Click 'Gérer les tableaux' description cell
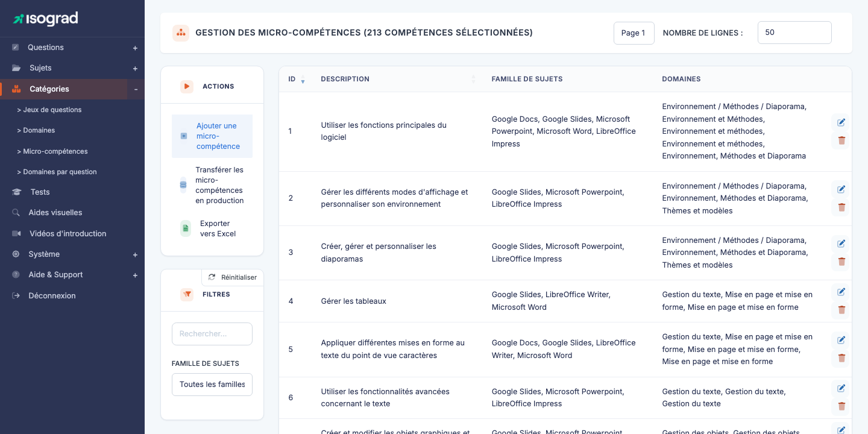Screen dimensions: 868x434 click(x=354, y=301)
